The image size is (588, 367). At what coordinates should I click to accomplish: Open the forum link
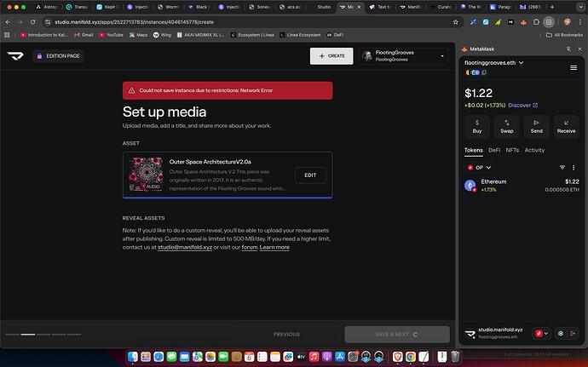coord(250,248)
